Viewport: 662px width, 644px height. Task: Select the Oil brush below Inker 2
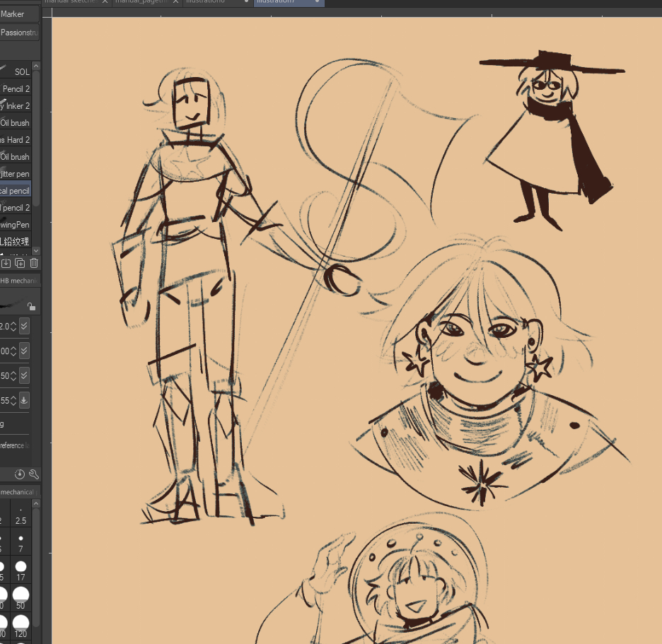(15, 123)
